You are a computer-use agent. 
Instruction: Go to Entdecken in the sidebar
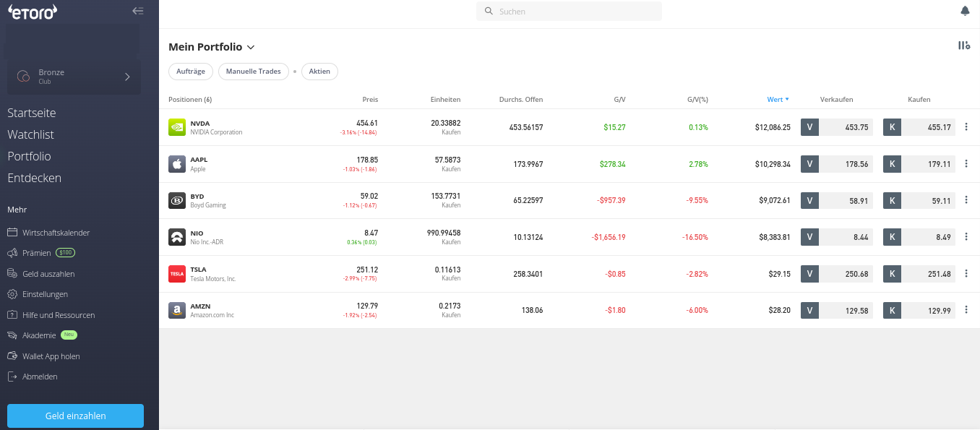tap(35, 178)
